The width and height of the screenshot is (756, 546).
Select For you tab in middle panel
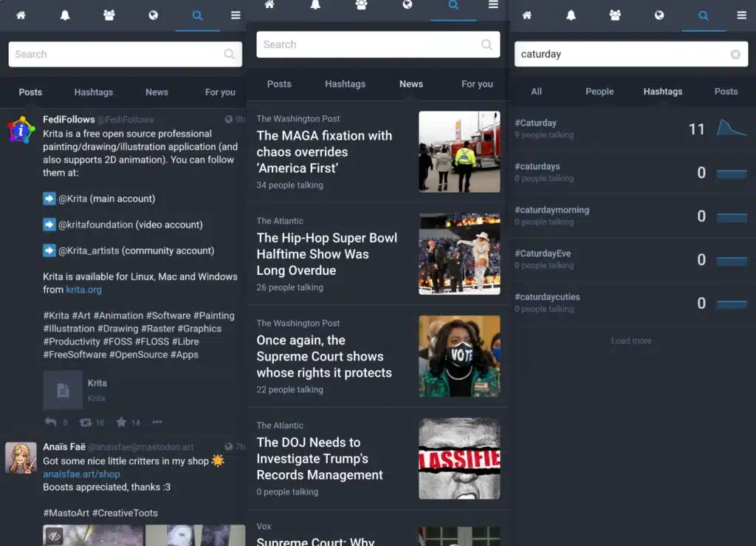pyautogui.click(x=478, y=84)
